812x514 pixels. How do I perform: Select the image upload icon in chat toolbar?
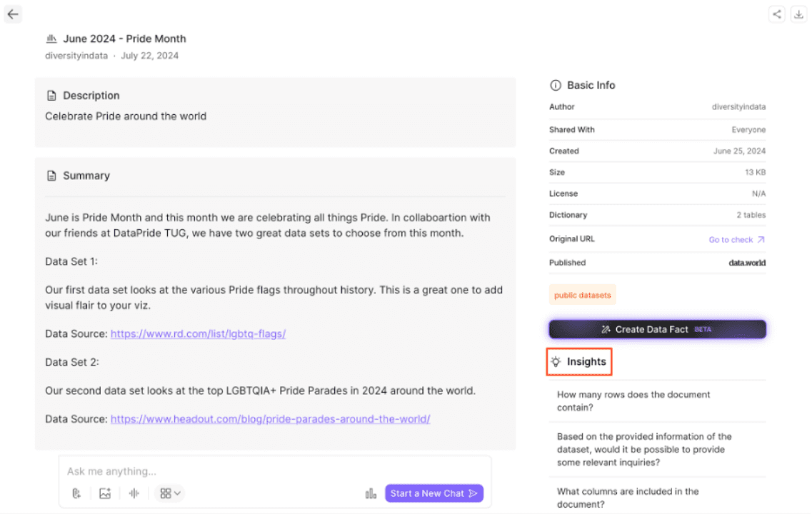pos(105,493)
